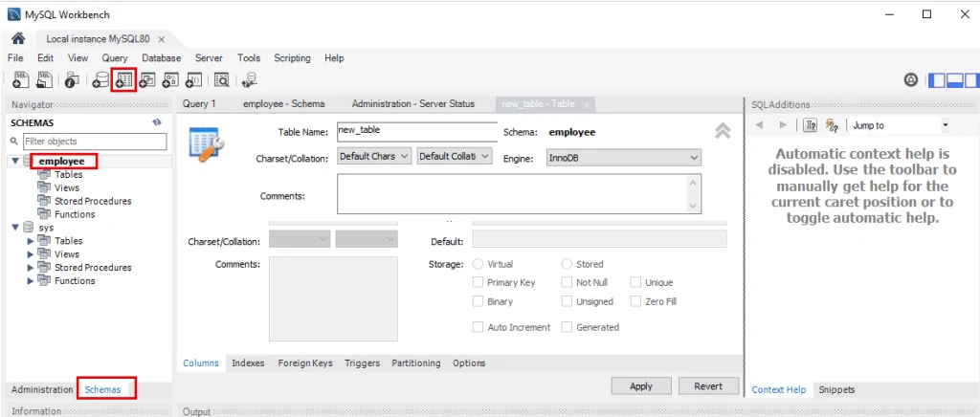Open preferences gear icon at top right
This screenshot has height=417, width=980.
tap(911, 80)
